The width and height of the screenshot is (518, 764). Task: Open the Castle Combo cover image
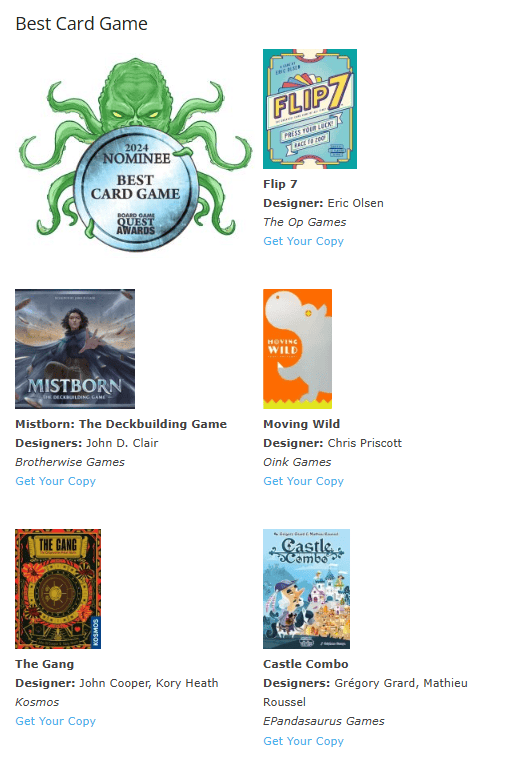307,589
